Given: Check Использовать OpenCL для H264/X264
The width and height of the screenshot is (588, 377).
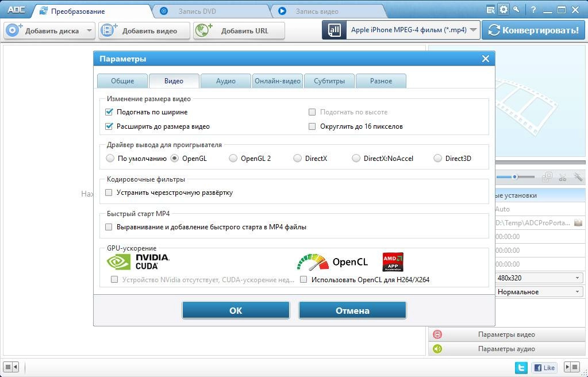Looking at the screenshot, I should pyautogui.click(x=303, y=279).
